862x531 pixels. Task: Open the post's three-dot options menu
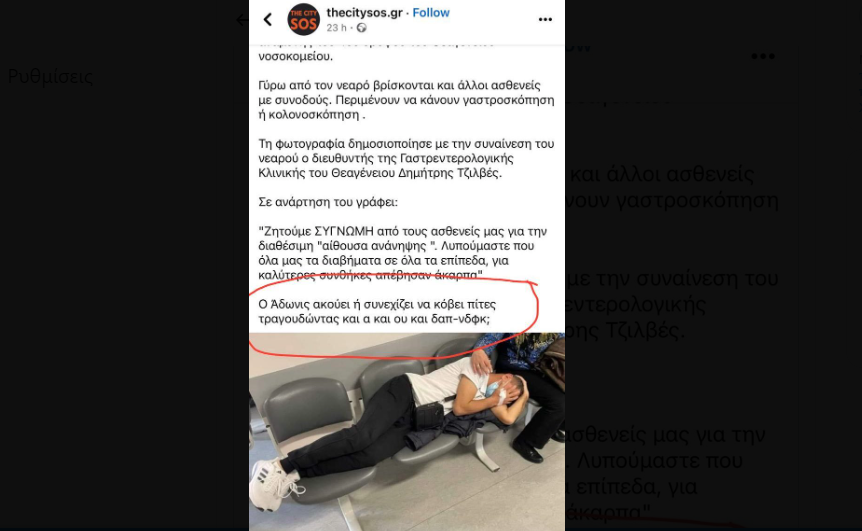point(545,20)
